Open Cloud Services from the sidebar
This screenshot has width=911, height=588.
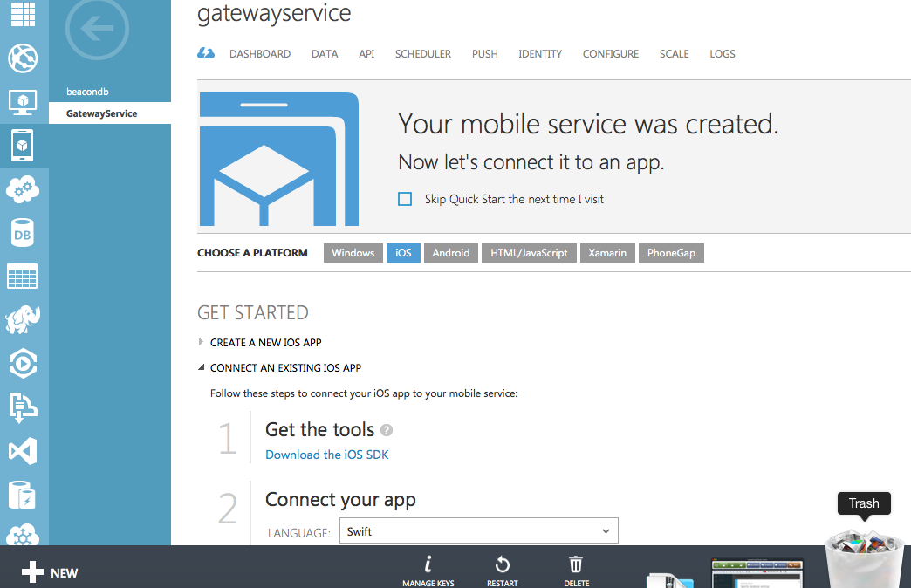[x=23, y=189]
